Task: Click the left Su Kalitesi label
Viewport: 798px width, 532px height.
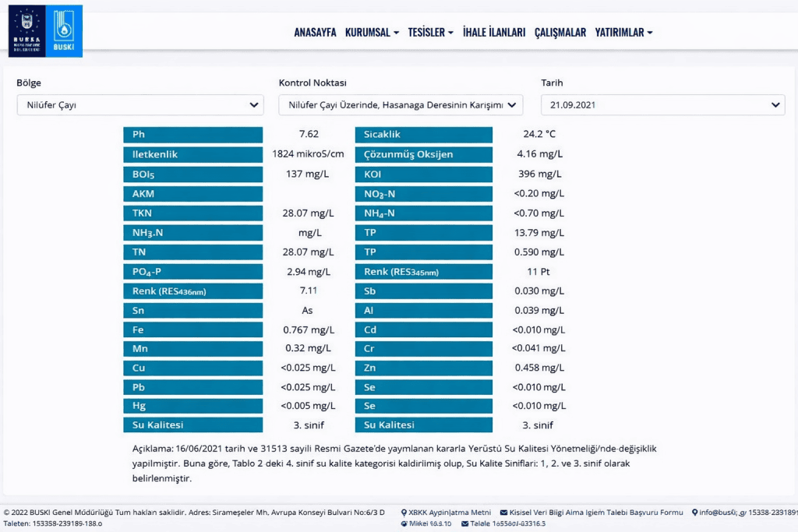Action: 192,425
